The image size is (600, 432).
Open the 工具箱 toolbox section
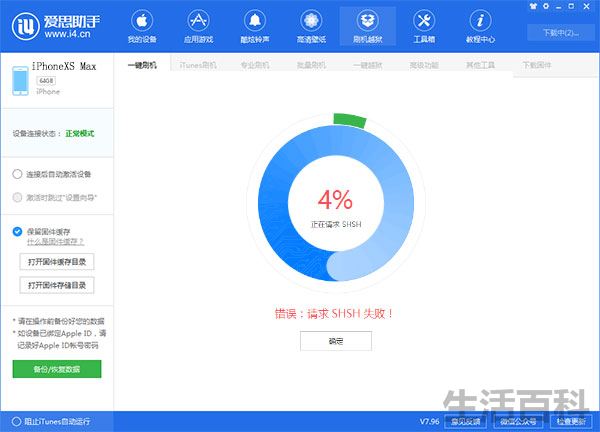pyautogui.click(x=424, y=26)
